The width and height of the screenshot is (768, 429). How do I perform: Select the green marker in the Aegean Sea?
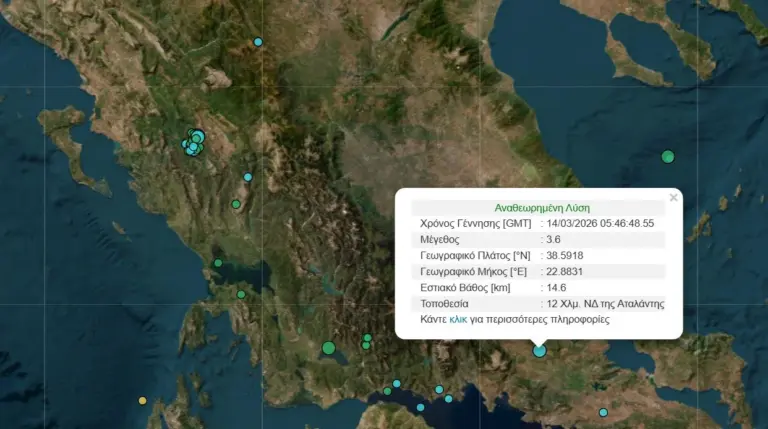[x=668, y=156]
